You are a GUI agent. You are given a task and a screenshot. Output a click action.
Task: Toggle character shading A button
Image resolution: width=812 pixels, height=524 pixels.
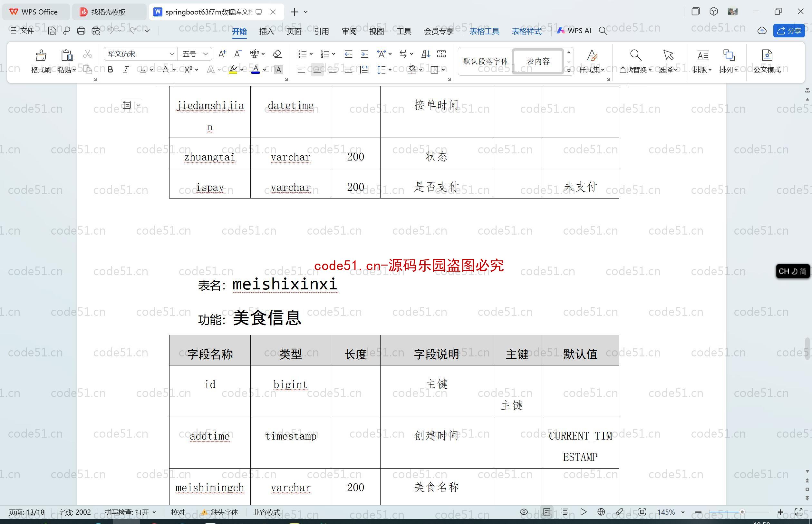pyautogui.click(x=278, y=70)
